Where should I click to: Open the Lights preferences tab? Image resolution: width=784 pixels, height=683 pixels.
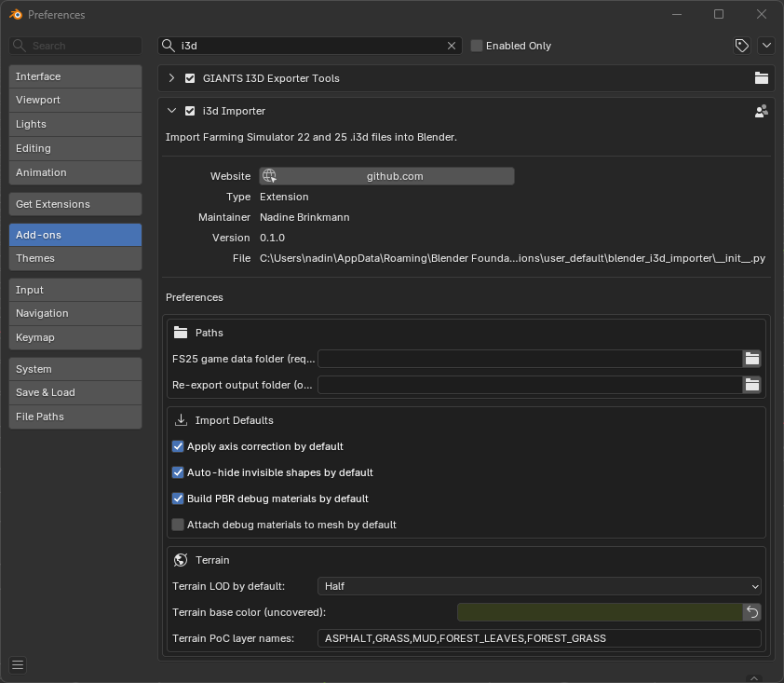pyautogui.click(x=75, y=124)
